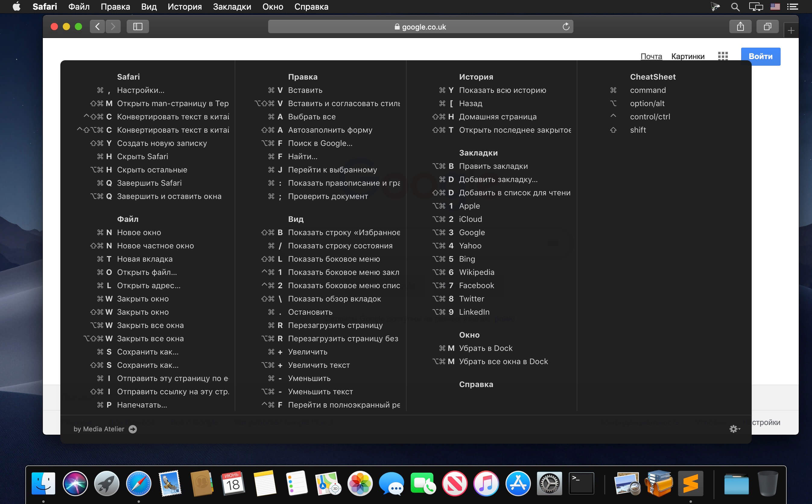The width and height of the screenshot is (812, 504).
Task: Add a new tab with plus button
Action: pyautogui.click(x=791, y=31)
